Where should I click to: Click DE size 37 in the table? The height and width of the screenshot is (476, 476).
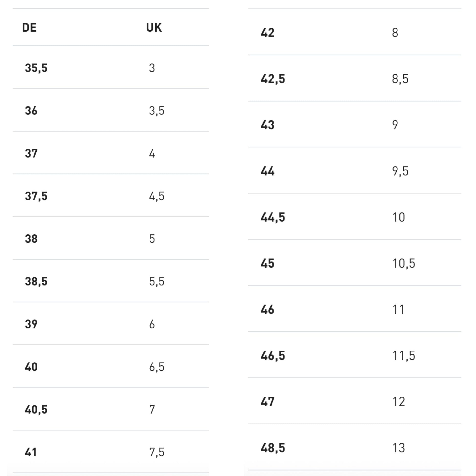point(31,154)
